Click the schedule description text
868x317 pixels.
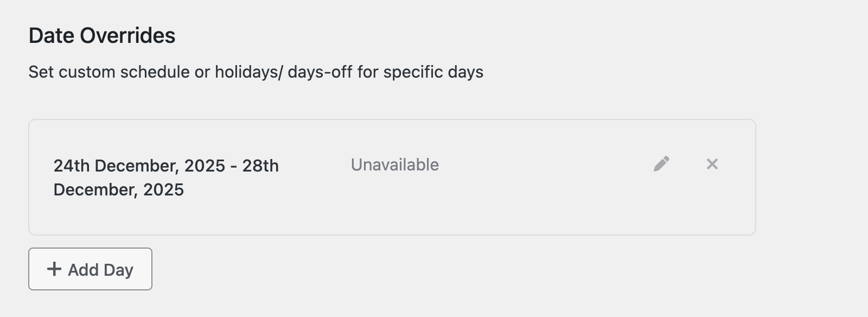pos(256,71)
